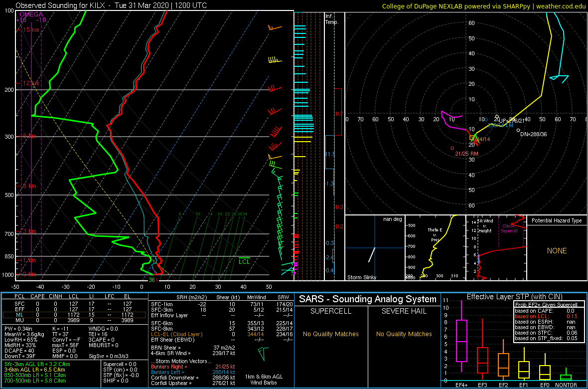Click the 3-6km AGL LR lapse rate line
Viewport: 588px width, 389px height.
(x=35, y=370)
